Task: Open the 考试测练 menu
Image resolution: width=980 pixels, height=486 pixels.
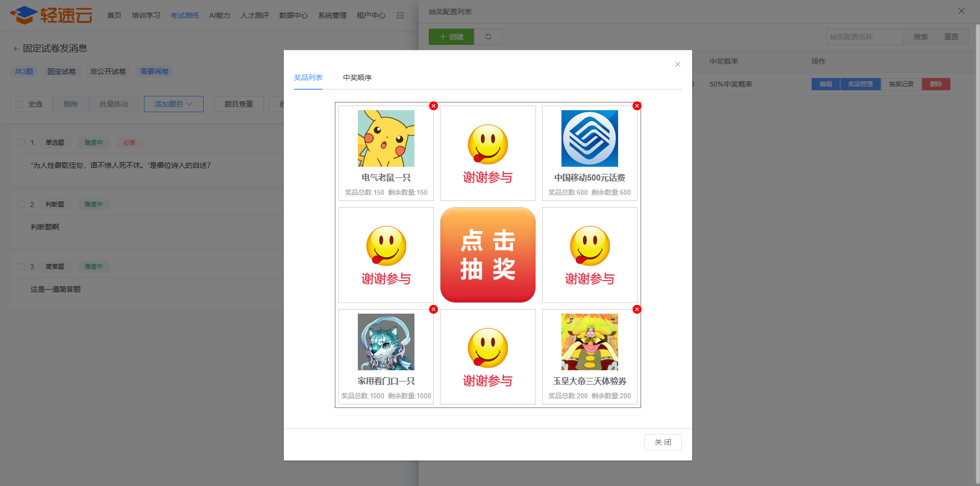Action: click(185, 15)
